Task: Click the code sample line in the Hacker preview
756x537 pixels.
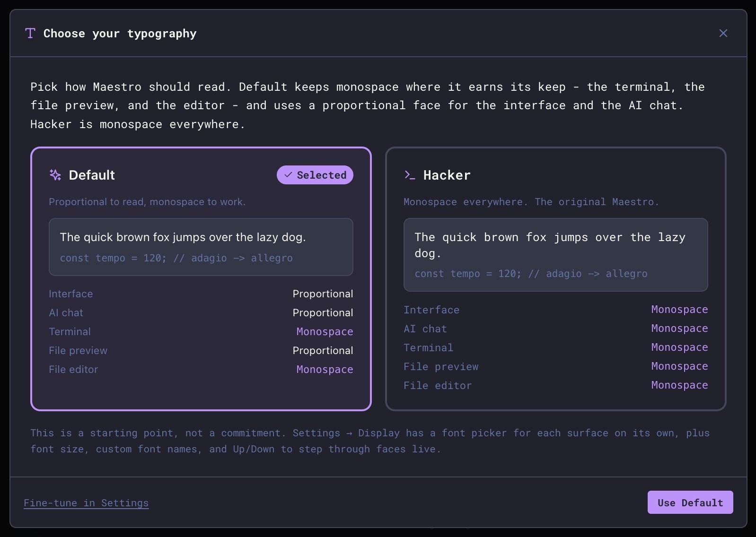Action: (x=531, y=274)
